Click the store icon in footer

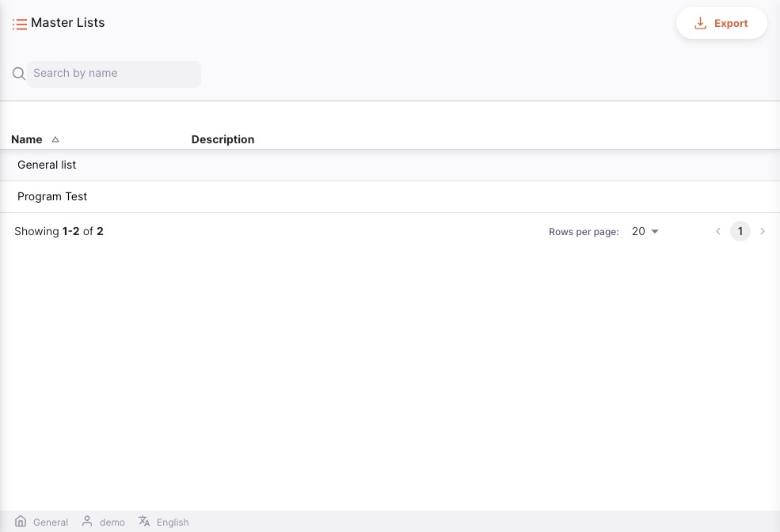tap(21, 522)
